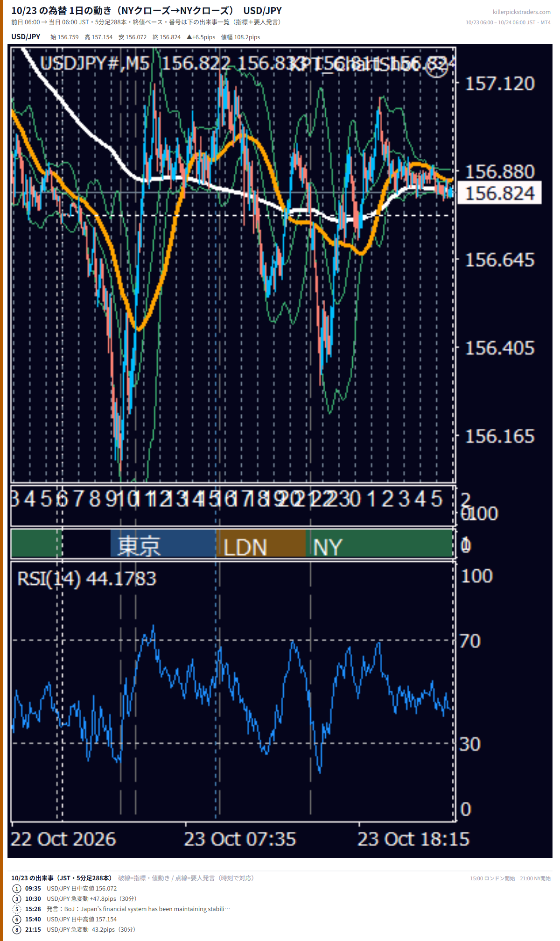Click event marker 3 beside 10:30

(17, 899)
